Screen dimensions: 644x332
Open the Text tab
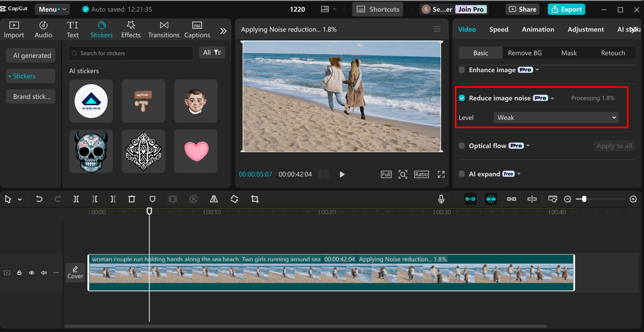(73, 30)
